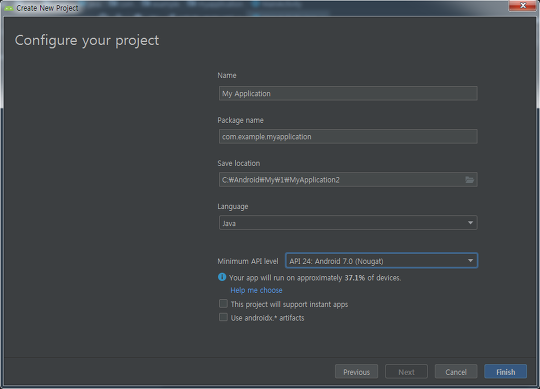The height and width of the screenshot is (389, 540).
Task: Click the Name field 'My Application'
Action: [348, 93]
